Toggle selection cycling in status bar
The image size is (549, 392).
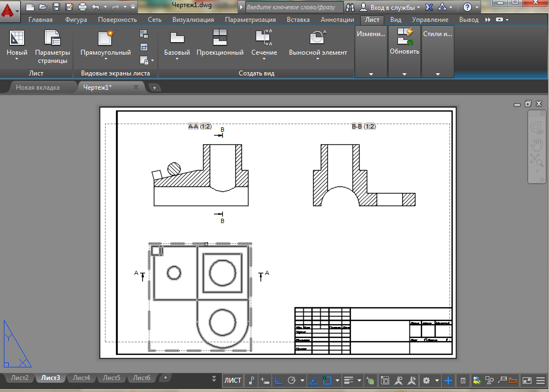370,381
